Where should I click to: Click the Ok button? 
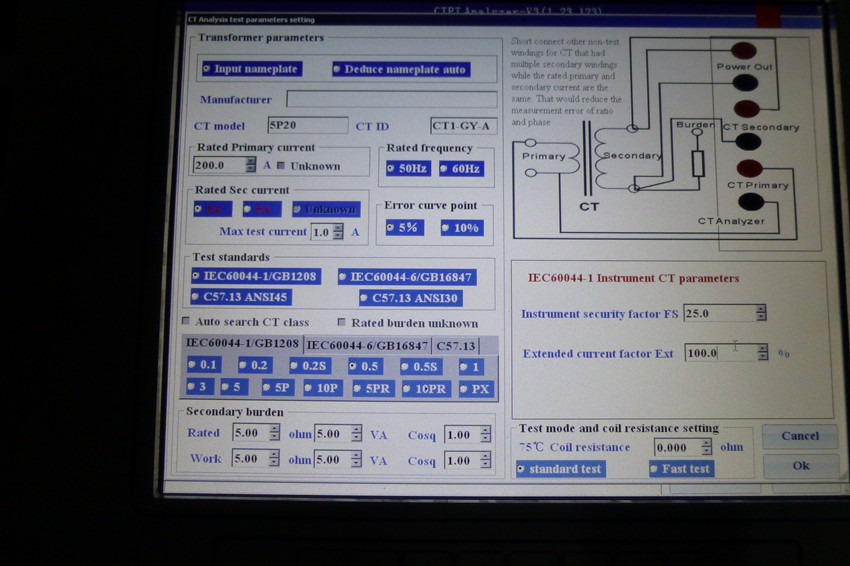(x=800, y=466)
